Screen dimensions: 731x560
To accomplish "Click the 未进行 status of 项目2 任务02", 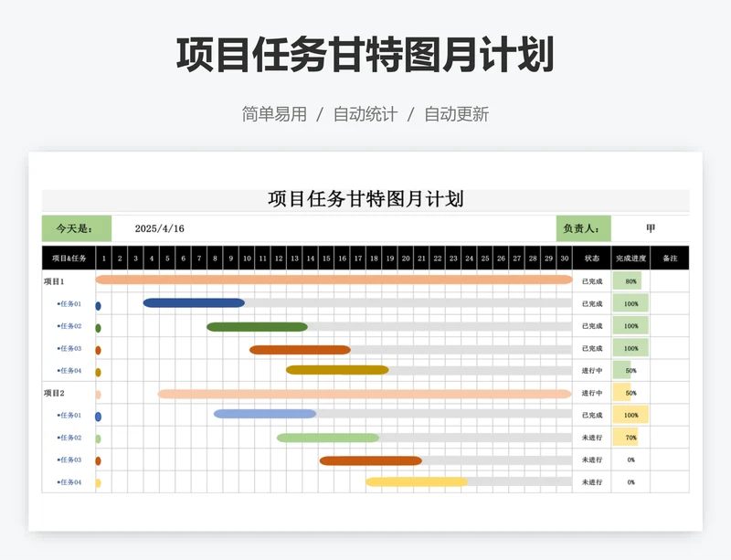I will (592, 438).
